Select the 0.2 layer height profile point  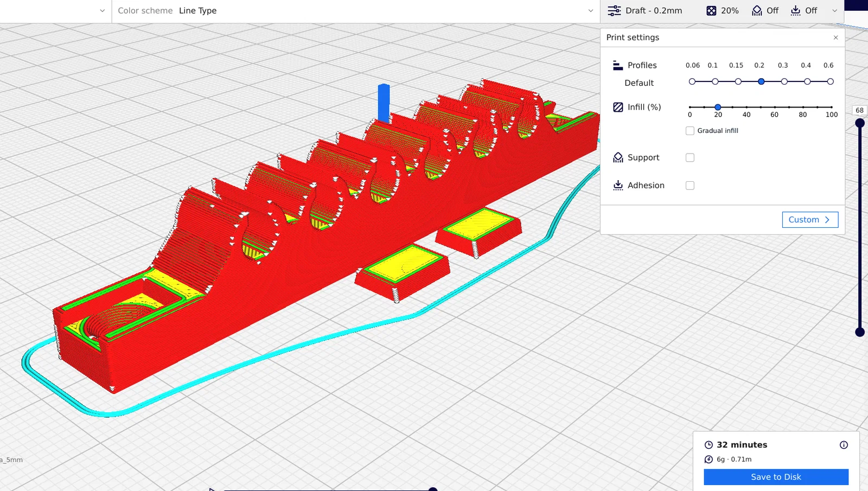point(761,81)
